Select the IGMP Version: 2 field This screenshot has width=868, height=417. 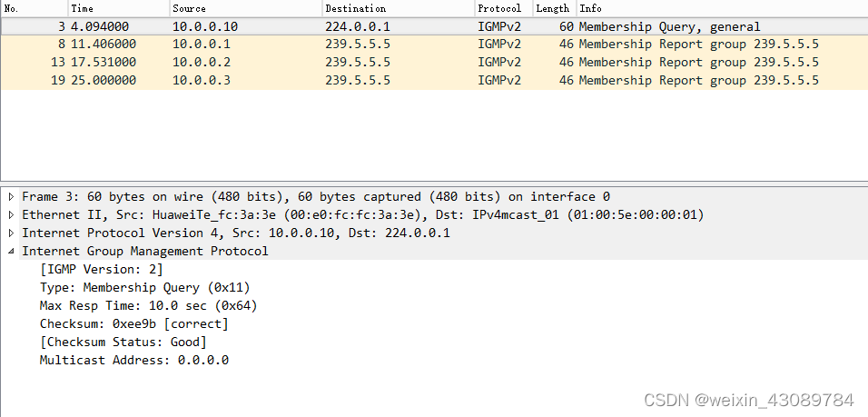(x=102, y=270)
